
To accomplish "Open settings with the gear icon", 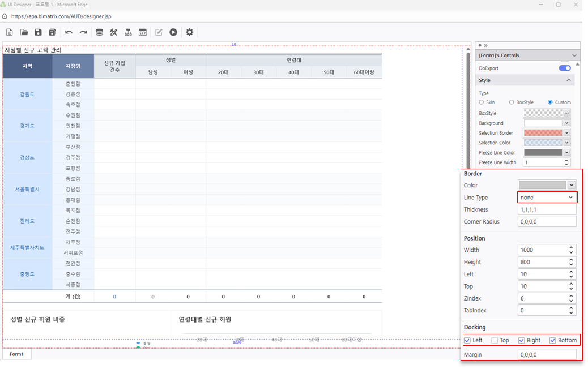I will click(x=190, y=32).
